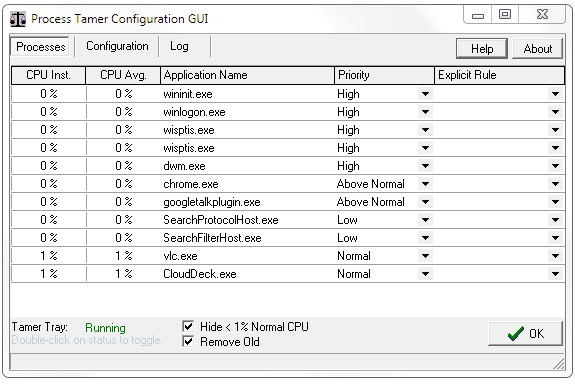
Task: Sort by Application Name column header
Action: (248, 75)
